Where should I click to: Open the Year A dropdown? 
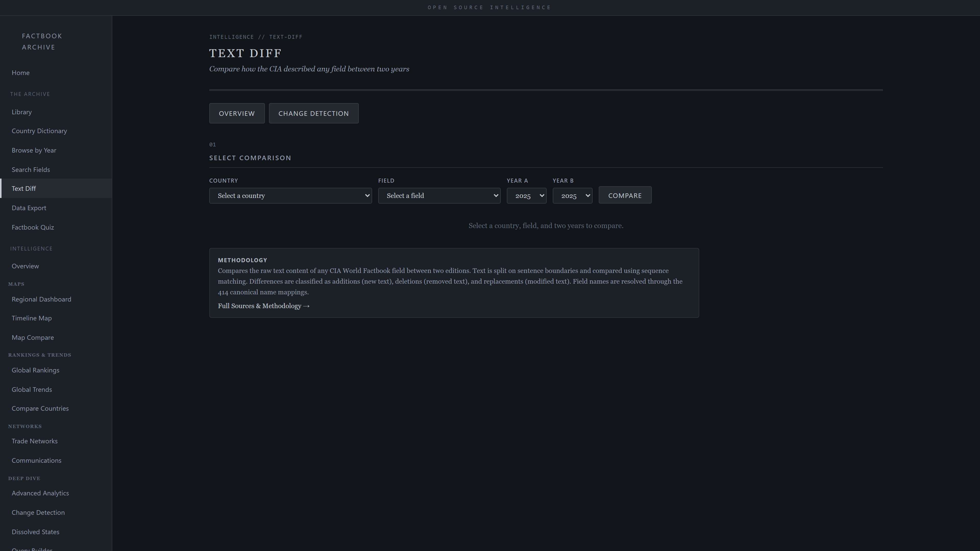tap(526, 195)
